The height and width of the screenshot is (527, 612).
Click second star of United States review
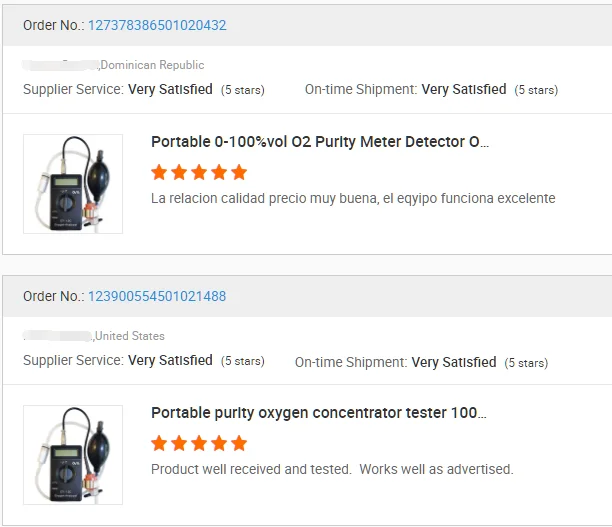(179, 443)
